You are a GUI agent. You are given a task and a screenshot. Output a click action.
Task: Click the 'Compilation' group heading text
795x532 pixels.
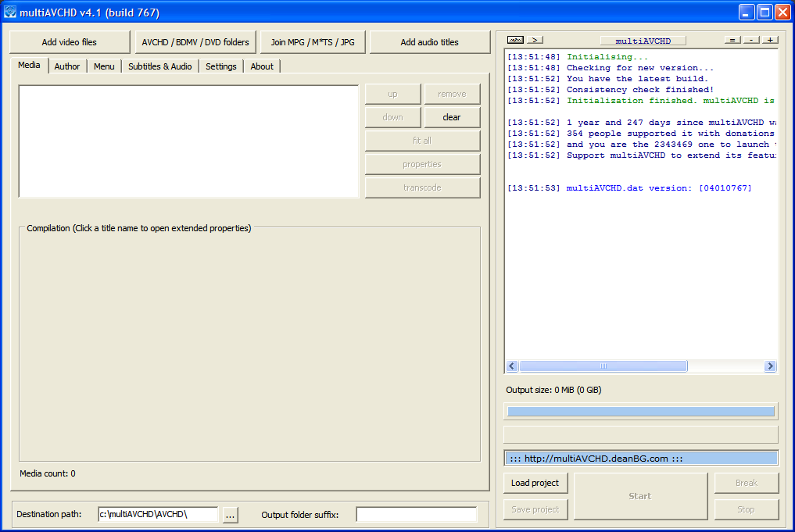point(139,229)
